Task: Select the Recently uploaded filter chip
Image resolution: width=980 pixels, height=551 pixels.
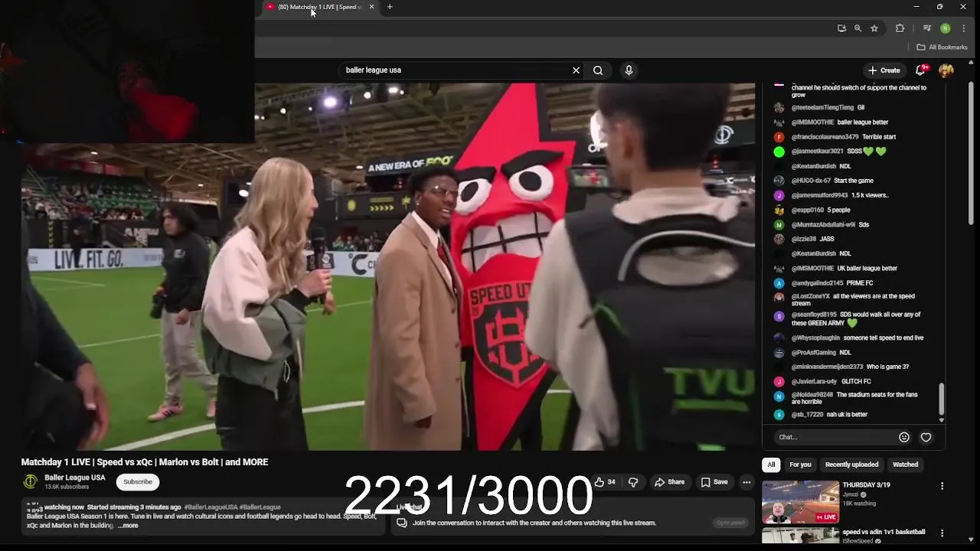Action: pos(851,465)
